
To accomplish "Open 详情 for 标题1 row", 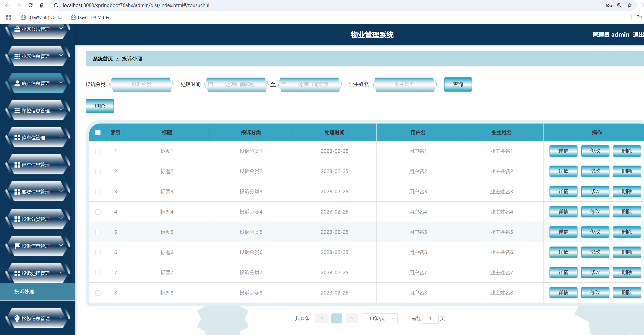I will point(563,151).
